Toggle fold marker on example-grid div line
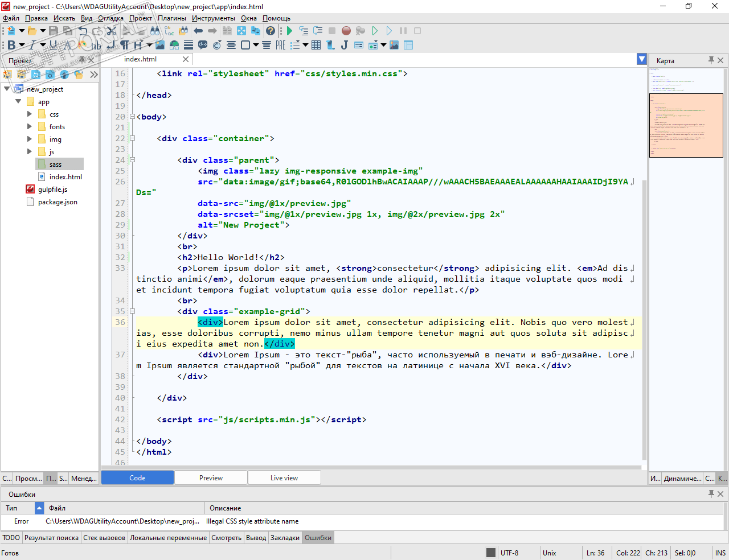729x560 pixels. click(x=132, y=311)
